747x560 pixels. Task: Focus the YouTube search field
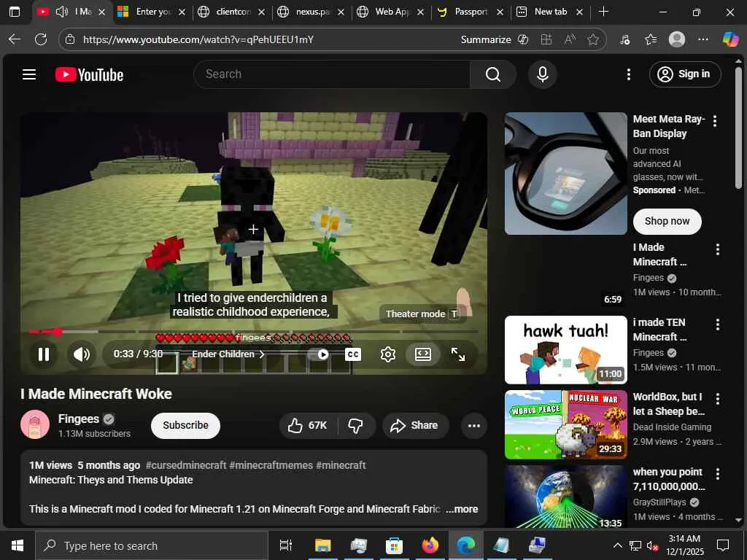click(x=332, y=74)
